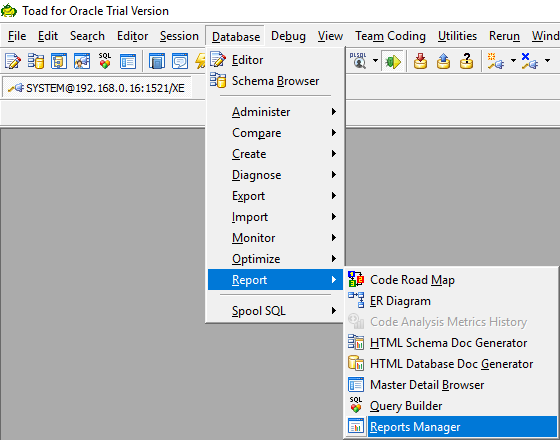Select HTML Database Doc Generator
Screen dimensions: 560x440
tap(451, 364)
